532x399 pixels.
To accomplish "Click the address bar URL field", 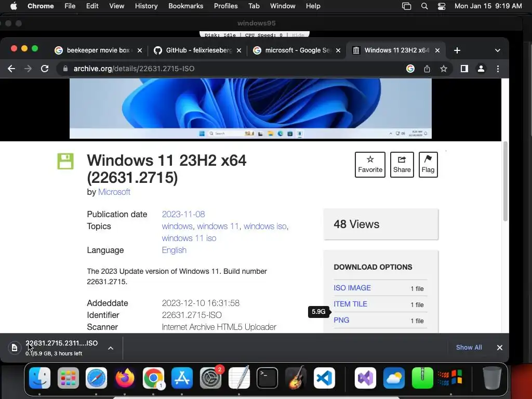I will pyautogui.click(x=231, y=69).
